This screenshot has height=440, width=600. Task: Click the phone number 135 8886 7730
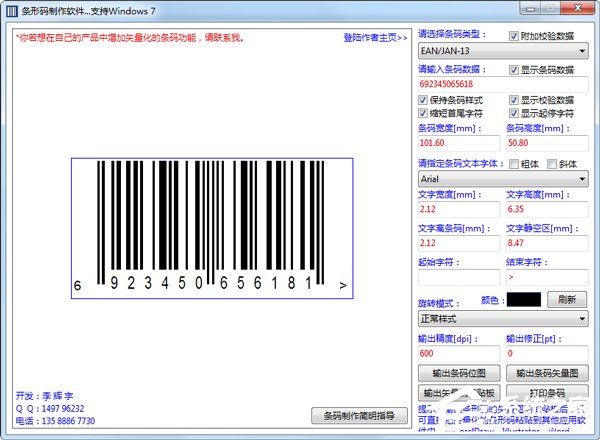pos(68,421)
